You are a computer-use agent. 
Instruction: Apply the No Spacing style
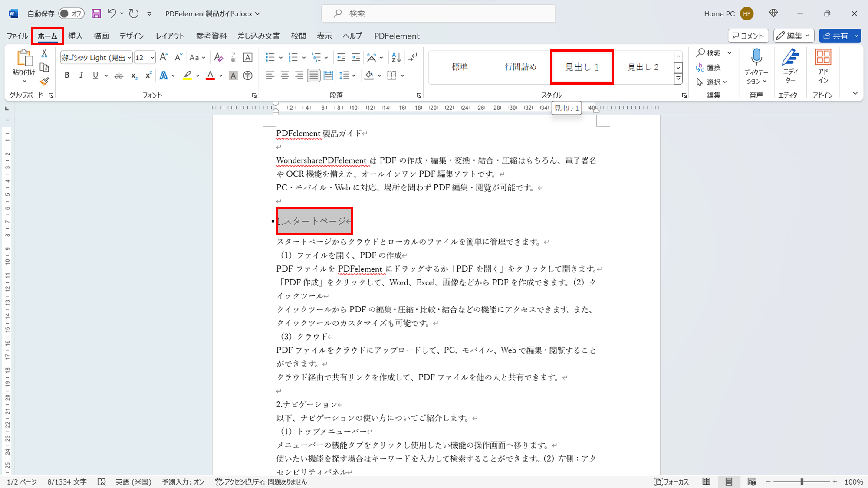click(x=520, y=67)
